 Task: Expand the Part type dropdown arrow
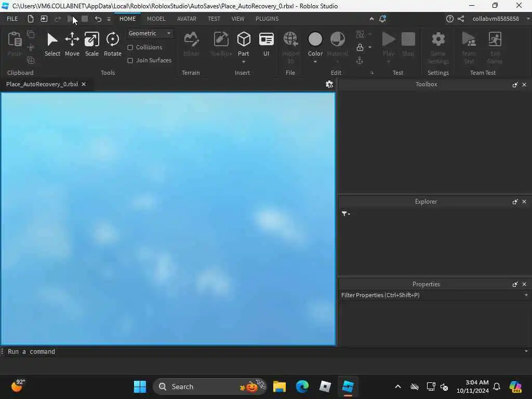coord(244,62)
